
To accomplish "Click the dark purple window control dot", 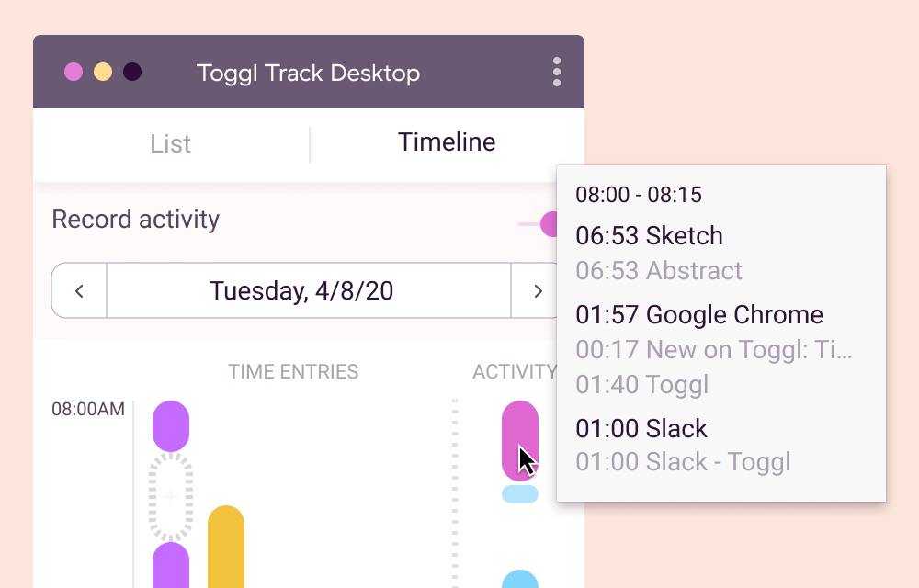I will click(x=133, y=72).
